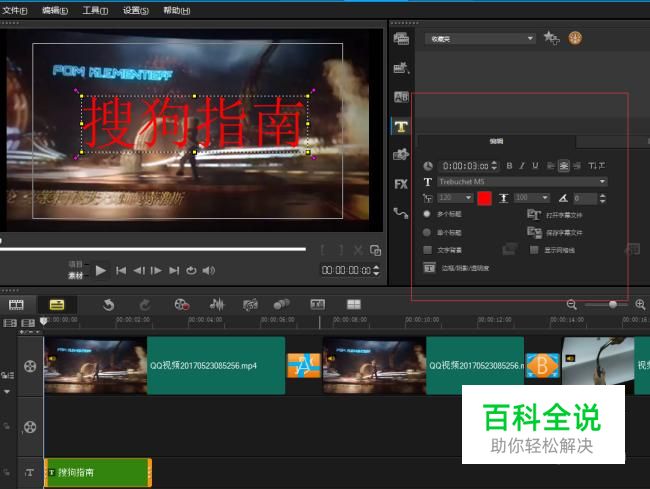The image size is (650, 489).
Task: Open the red text color swatch
Action: click(x=485, y=198)
